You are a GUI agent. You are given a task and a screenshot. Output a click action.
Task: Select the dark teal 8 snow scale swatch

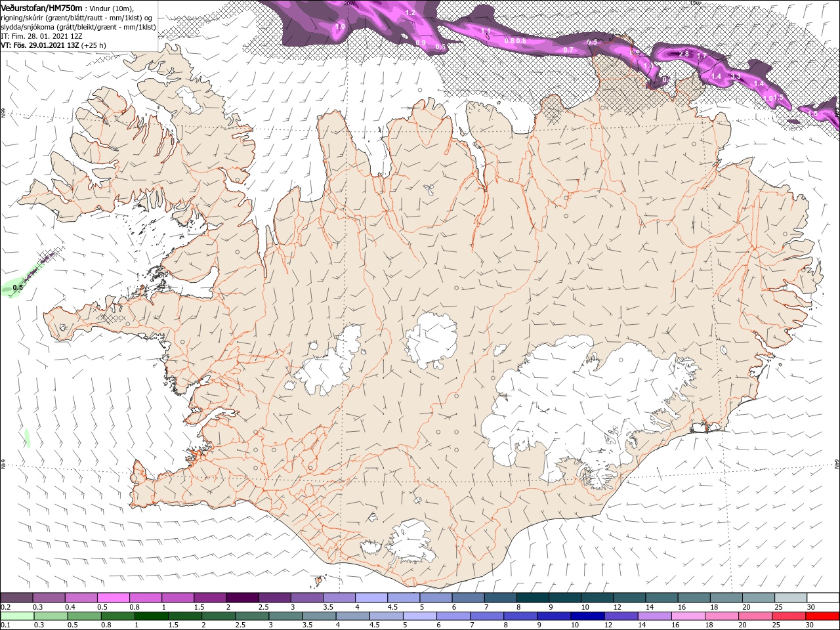click(532, 597)
